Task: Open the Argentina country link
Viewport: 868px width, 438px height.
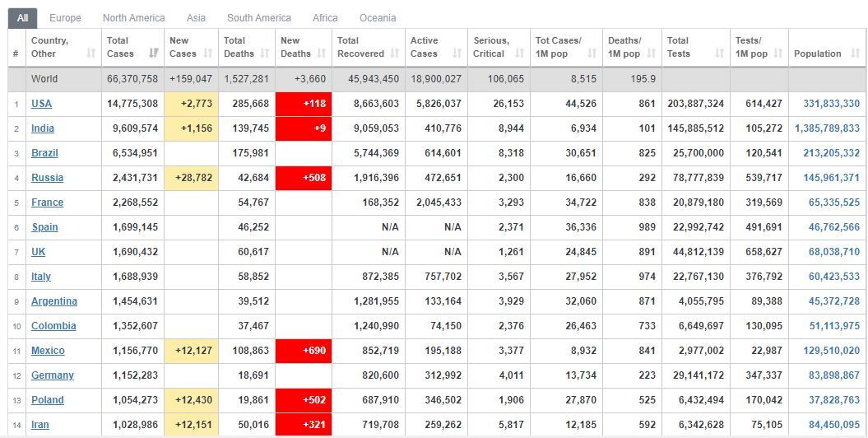Action: [54, 301]
